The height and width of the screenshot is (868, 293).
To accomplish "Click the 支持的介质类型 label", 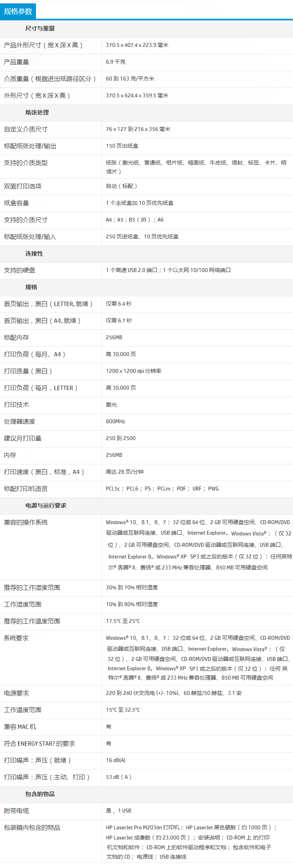I will click(x=26, y=163).
